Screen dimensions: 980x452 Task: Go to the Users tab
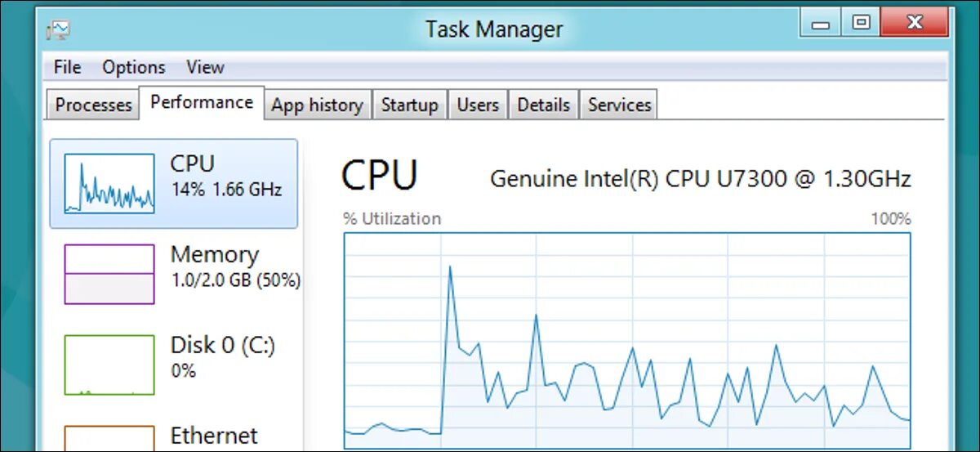click(x=478, y=105)
